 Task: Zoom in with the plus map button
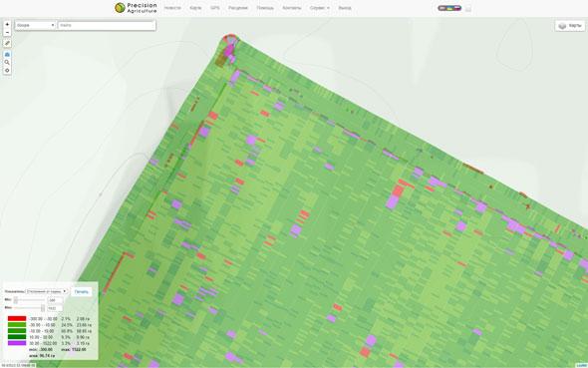tap(7, 24)
